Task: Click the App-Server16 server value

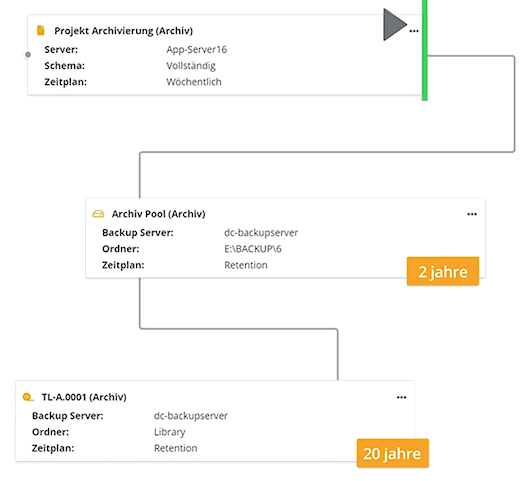Action: click(197, 50)
